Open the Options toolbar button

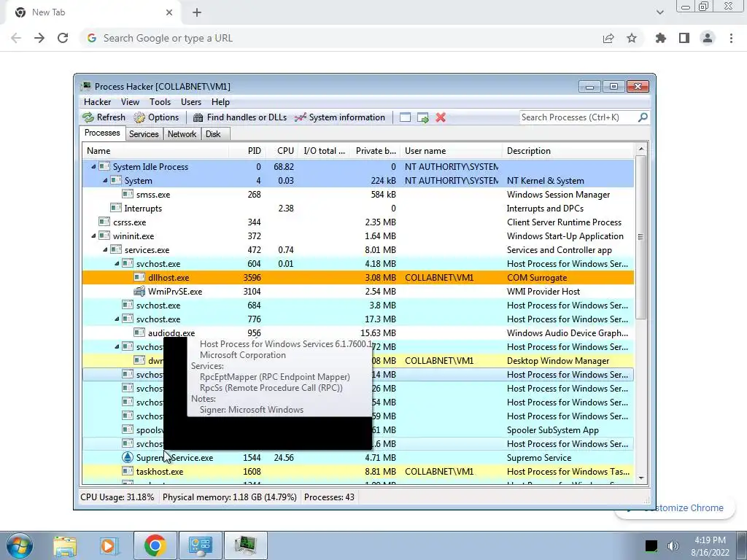(x=156, y=117)
